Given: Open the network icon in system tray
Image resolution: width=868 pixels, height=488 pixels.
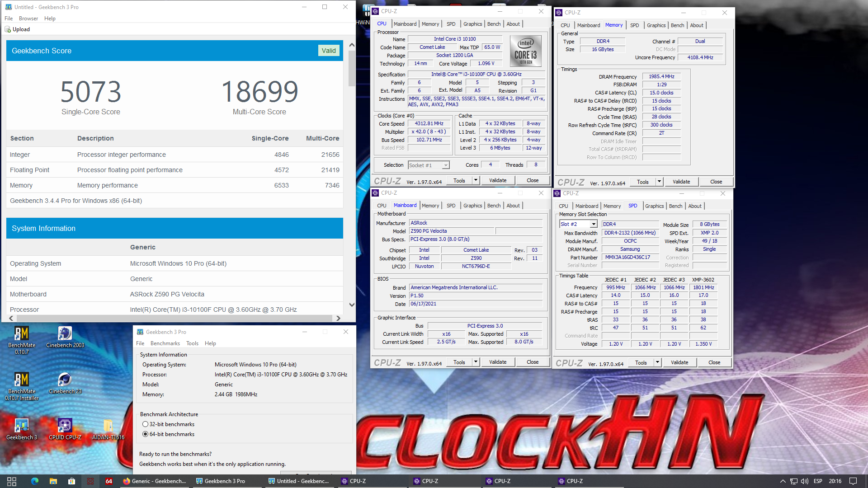Looking at the screenshot, I should click(x=793, y=481).
